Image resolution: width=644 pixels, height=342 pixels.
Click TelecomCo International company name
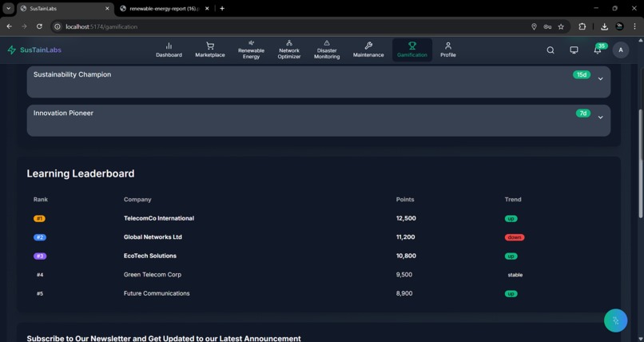coord(159,218)
